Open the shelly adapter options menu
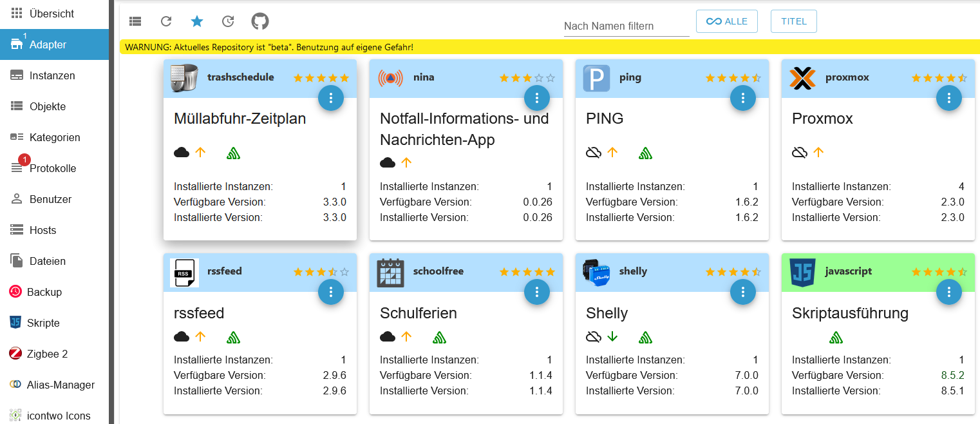The image size is (980, 424). click(x=742, y=292)
